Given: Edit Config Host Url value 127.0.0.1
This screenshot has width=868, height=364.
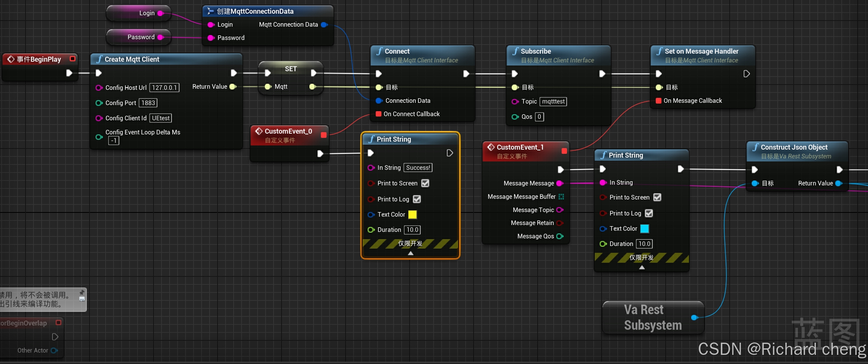Looking at the screenshot, I should pos(165,88).
